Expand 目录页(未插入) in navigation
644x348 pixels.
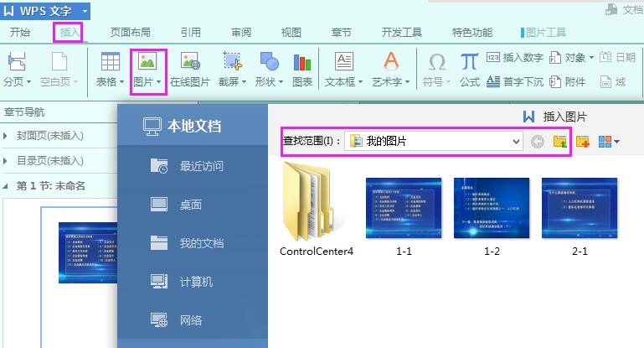click(x=5, y=161)
